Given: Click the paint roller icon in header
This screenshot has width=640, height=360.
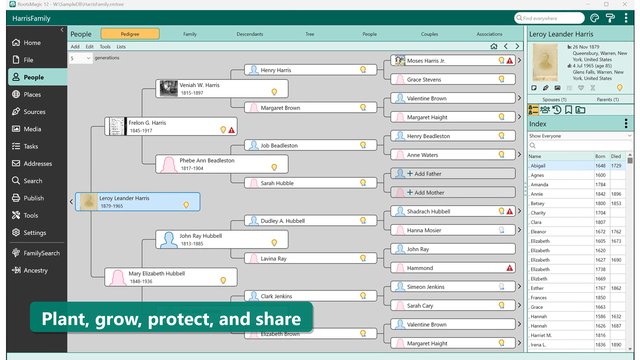Looking at the screenshot, I should (x=610, y=18).
